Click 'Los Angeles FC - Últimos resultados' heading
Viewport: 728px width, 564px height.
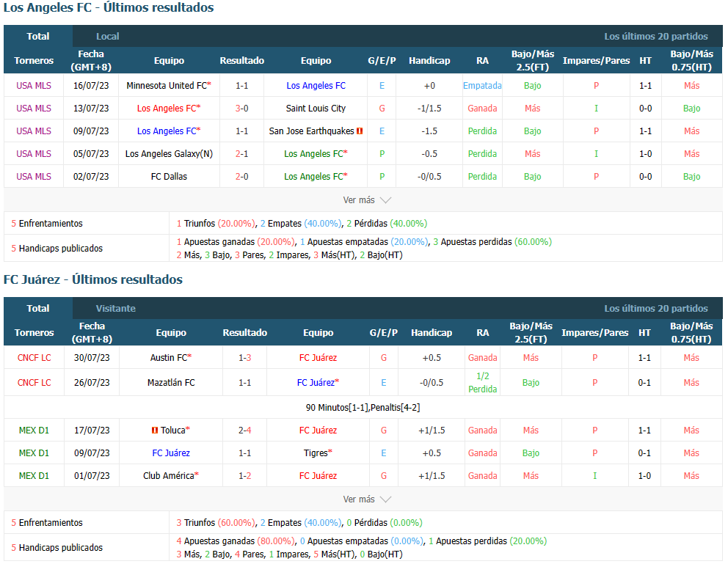(x=109, y=7)
